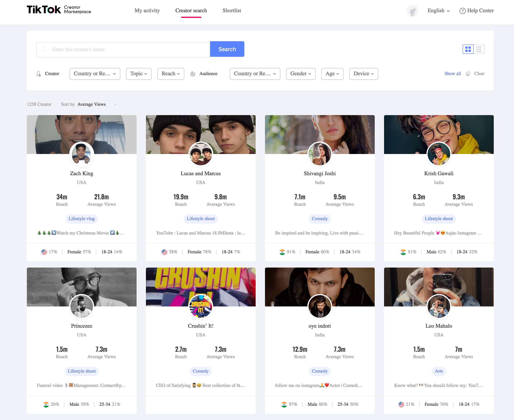Click the Clear filters eraser icon
Screen dimensions: 514x420
[468, 73]
